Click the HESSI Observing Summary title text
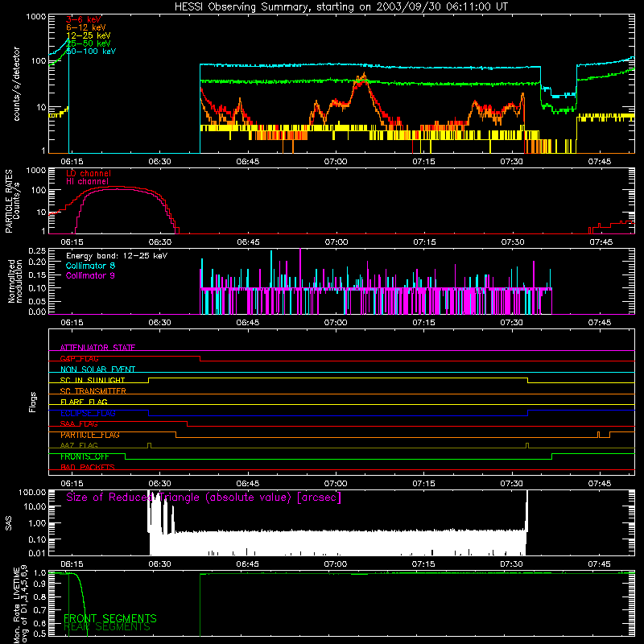Viewport: 644px width, 644px height. click(x=341, y=7)
